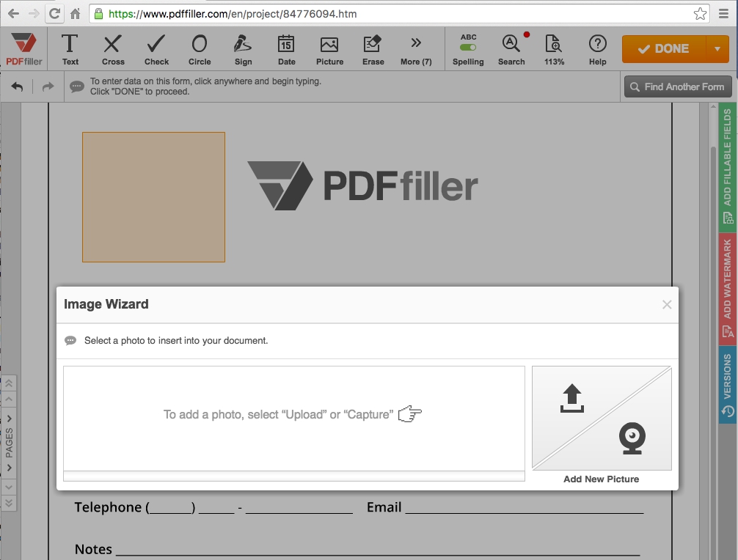Open the Search tool
738x560 pixels.
tap(511, 49)
